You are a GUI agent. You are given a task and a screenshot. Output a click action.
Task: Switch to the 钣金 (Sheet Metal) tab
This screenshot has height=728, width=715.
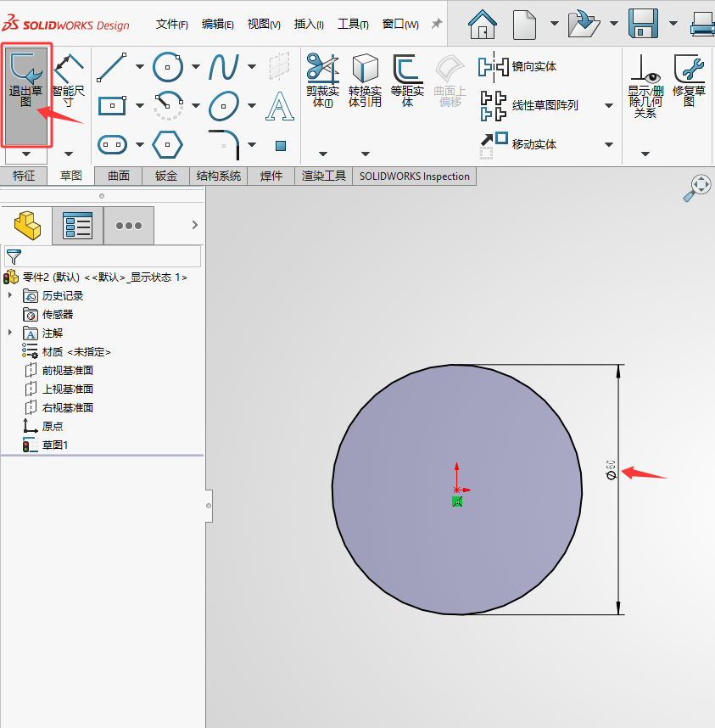(x=166, y=176)
